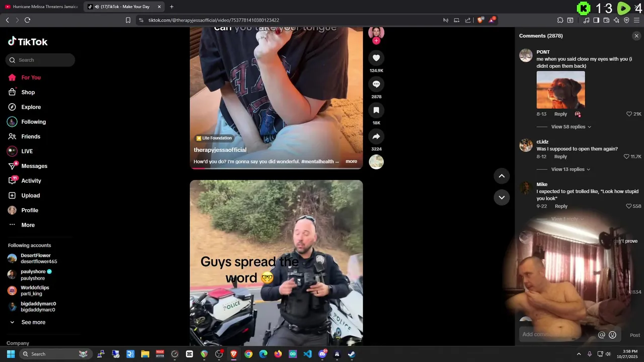The width and height of the screenshot is (644, 362).
Task: Click the TikTok search field
Action: 40,60
